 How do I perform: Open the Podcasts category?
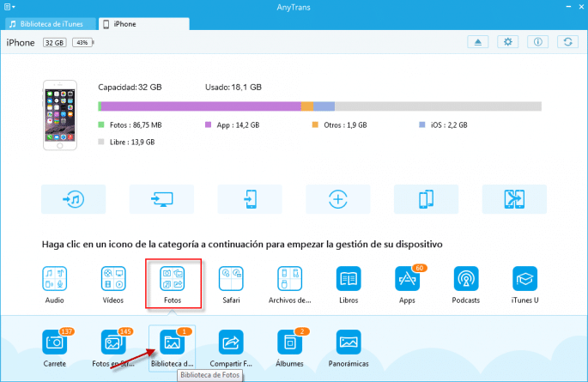coord(466,280)
